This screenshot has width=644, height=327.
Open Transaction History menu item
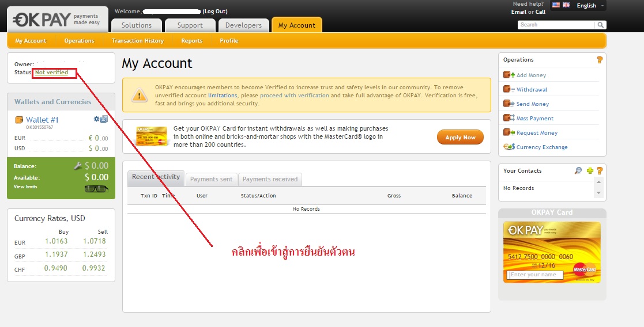click(138, 41)
